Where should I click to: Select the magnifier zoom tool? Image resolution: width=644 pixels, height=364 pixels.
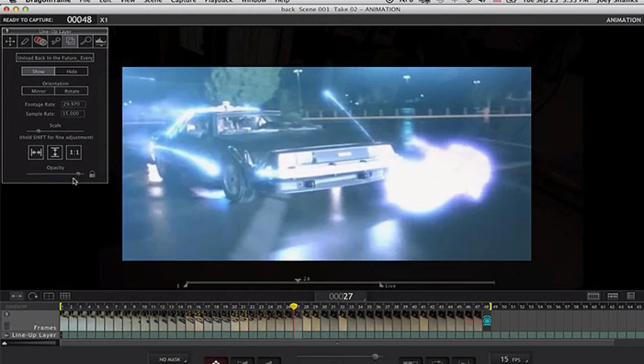click(85, 41)
